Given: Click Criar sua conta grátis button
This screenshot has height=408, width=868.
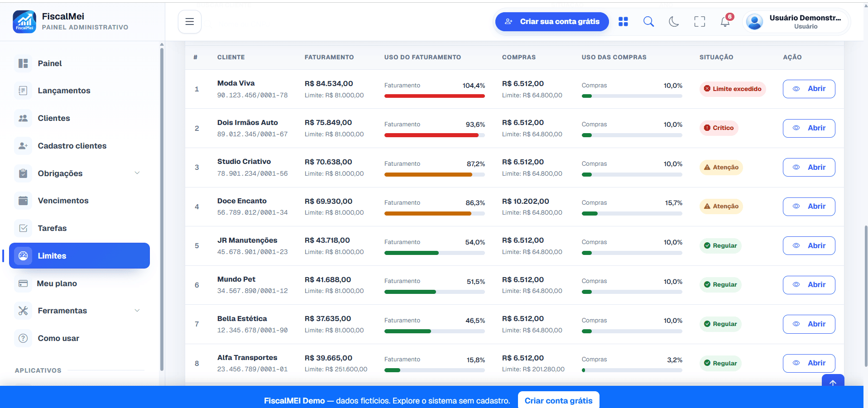Looking at the screenshot, I should point(552,22).
